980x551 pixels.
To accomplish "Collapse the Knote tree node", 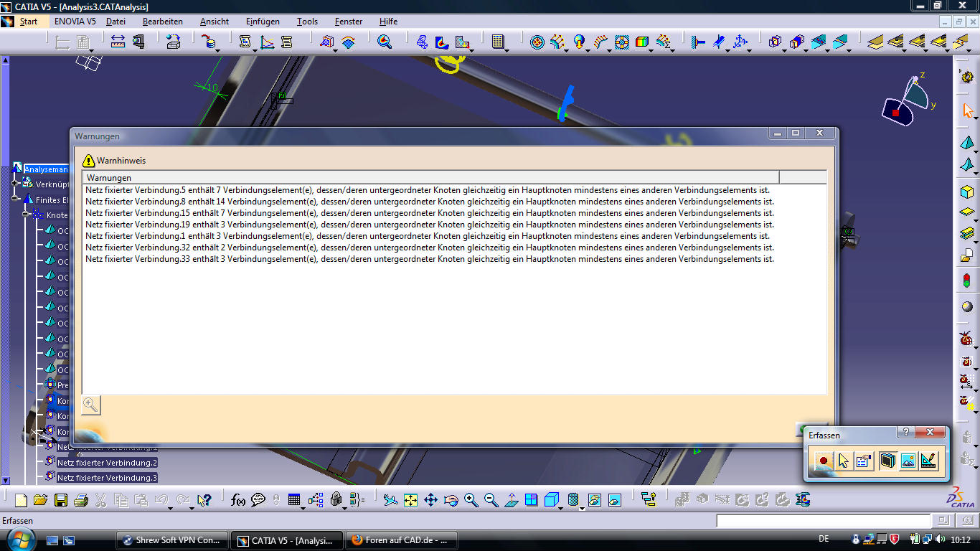I will (x=25, y=214).
